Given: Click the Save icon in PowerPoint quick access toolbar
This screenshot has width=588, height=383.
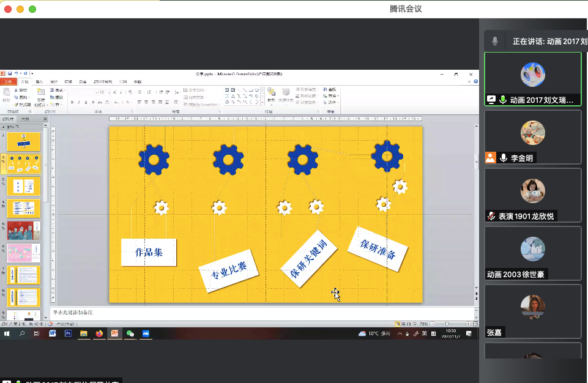Looking at the screenshot, I should (9, 73).
